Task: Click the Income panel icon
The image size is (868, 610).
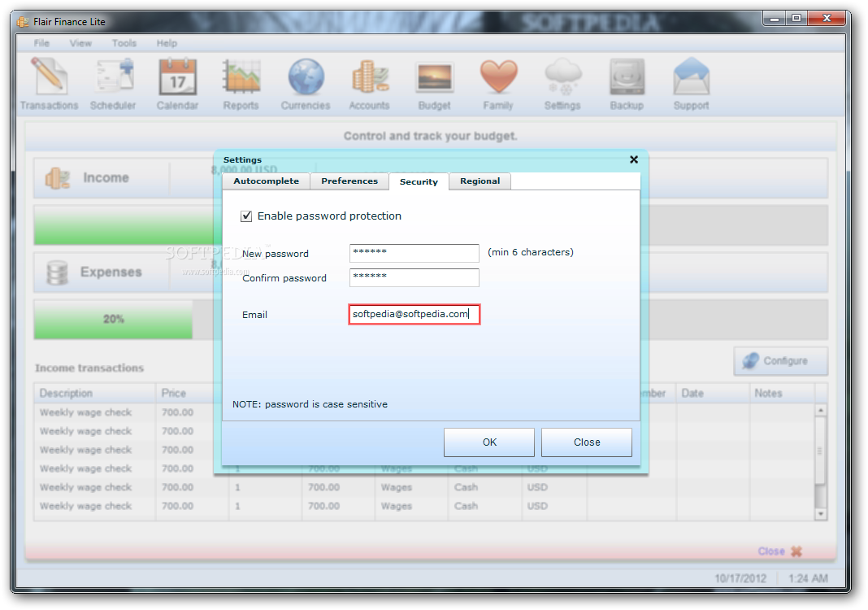Action: click(58, 178)
